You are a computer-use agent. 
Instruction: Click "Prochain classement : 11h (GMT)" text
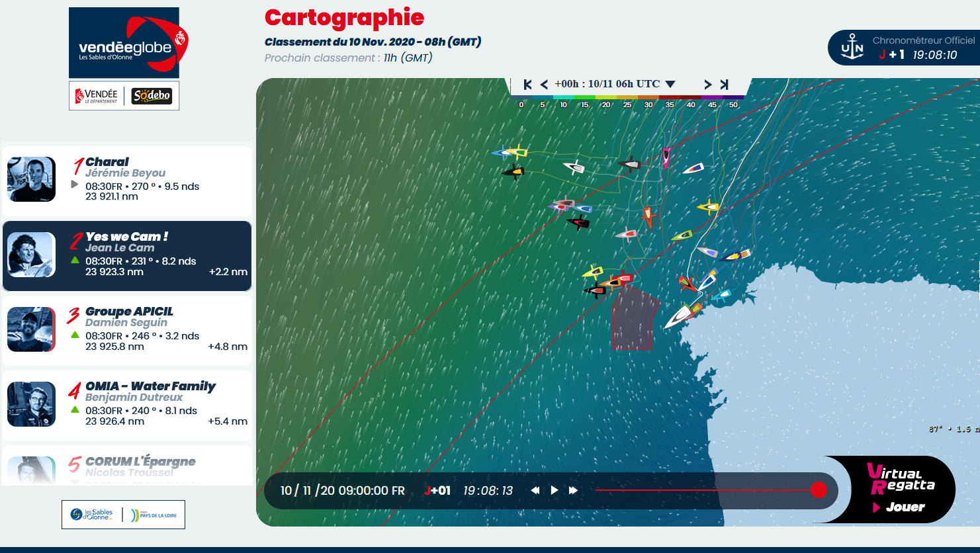(348, 58)
